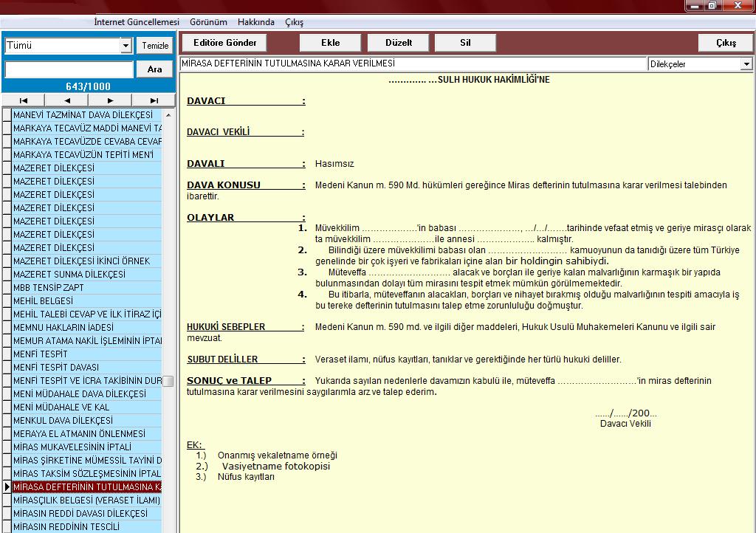756x533 pixels.
Task: Click previous record navigation arrow
Action: [66, 100]
